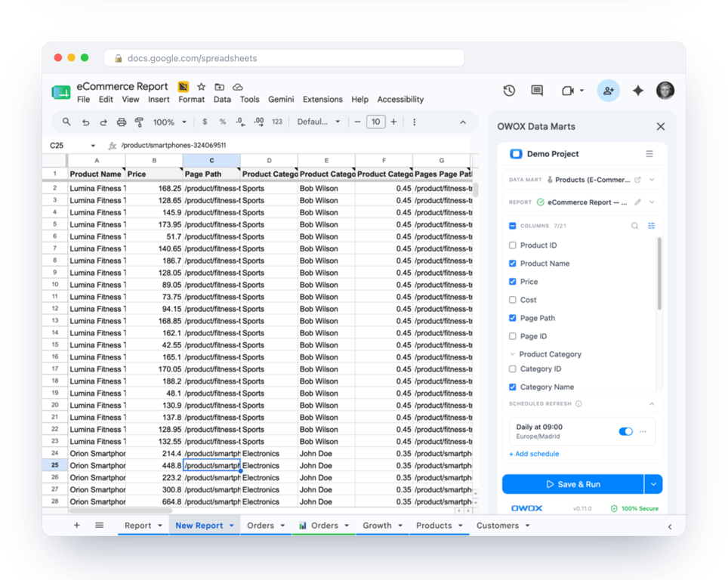Uncheck the Product Name column checkbox
The height and width of the screenshot is (580, 728).
click(x=513, y=264)
